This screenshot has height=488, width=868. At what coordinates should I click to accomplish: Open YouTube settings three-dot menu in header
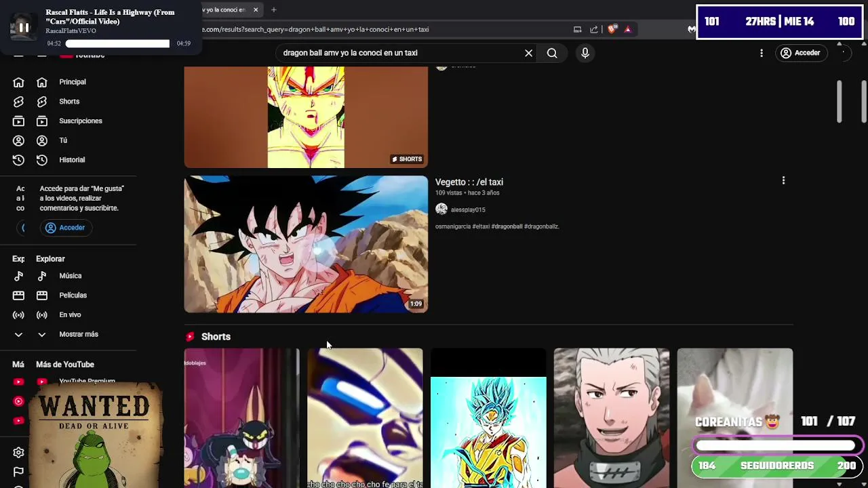[x=762, y=53]
